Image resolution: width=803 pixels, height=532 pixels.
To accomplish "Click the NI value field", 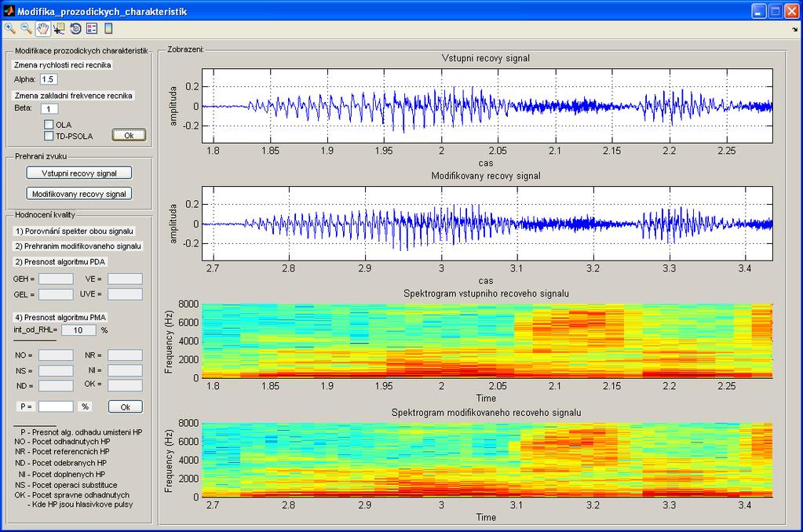I will point(125,370).
